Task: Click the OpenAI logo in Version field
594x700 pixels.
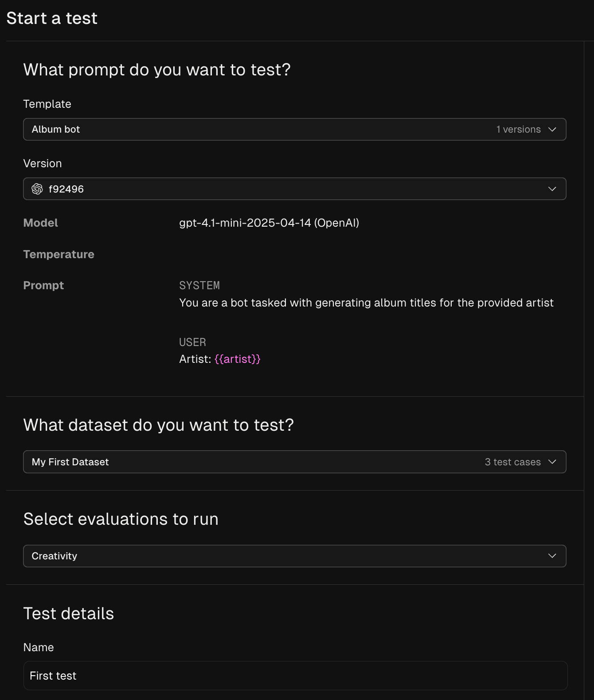Action: coord(37,189)
